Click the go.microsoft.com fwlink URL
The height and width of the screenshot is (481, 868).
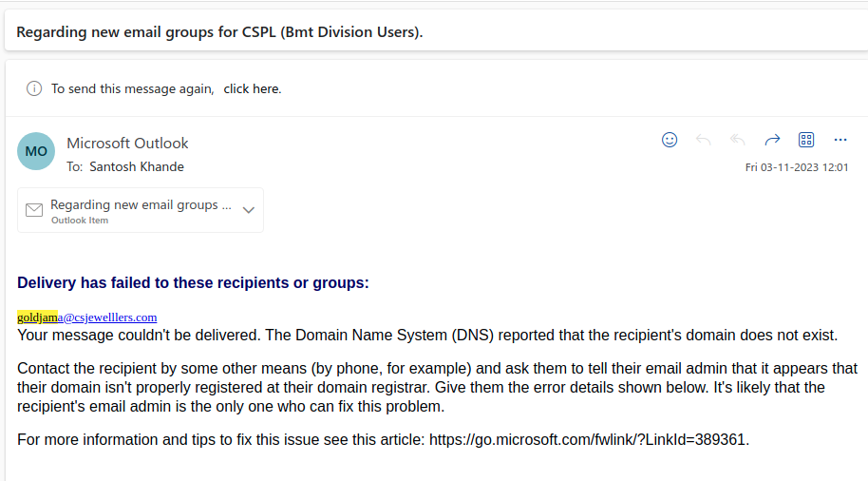[x=587, y=439]
